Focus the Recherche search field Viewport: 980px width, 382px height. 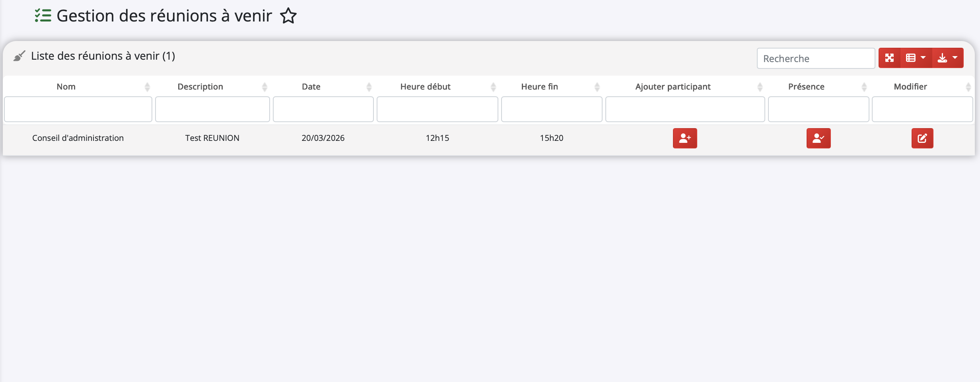[x=815, y=58]
